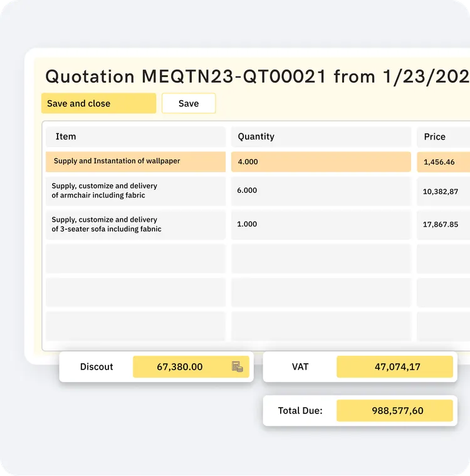Edit the 1.000 quantity cell
The height and width of the screenshot is (476, 470).
(321, 225)
